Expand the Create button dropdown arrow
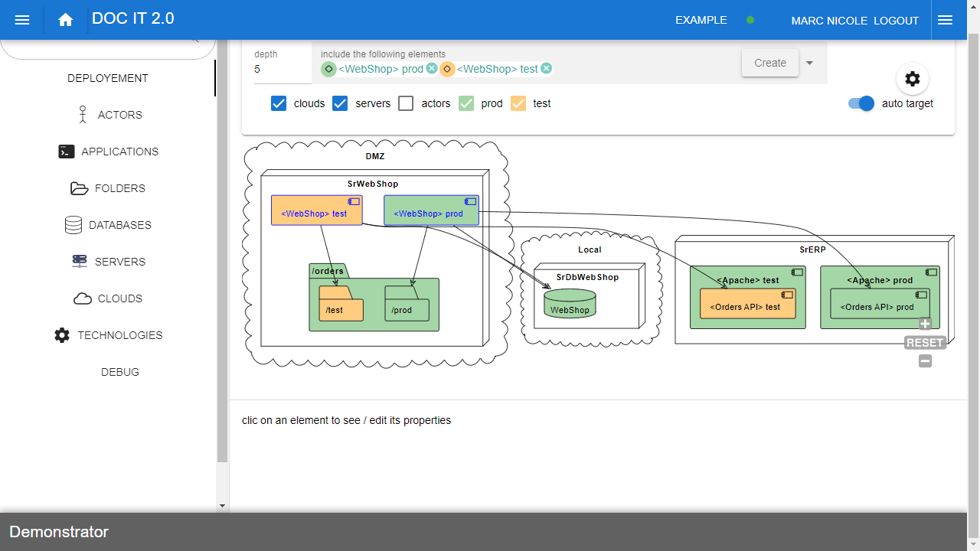The image size is (980, 551). point(809,63)
